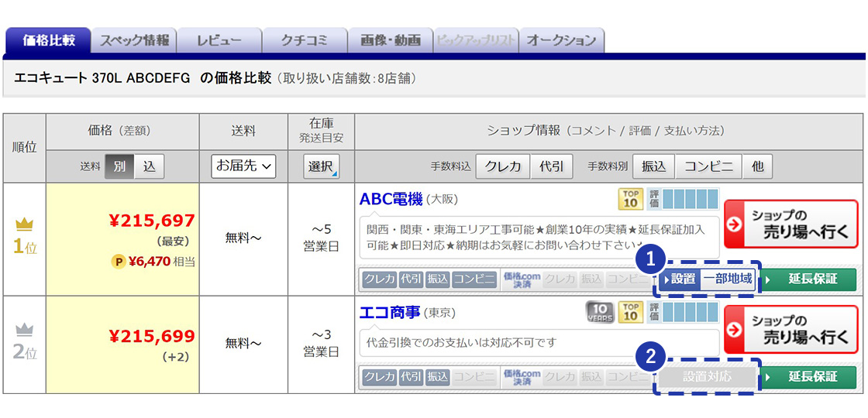Click 無料～ shipping cell for エコ商事
Screen dimensions: 868x418
point(243,344)
